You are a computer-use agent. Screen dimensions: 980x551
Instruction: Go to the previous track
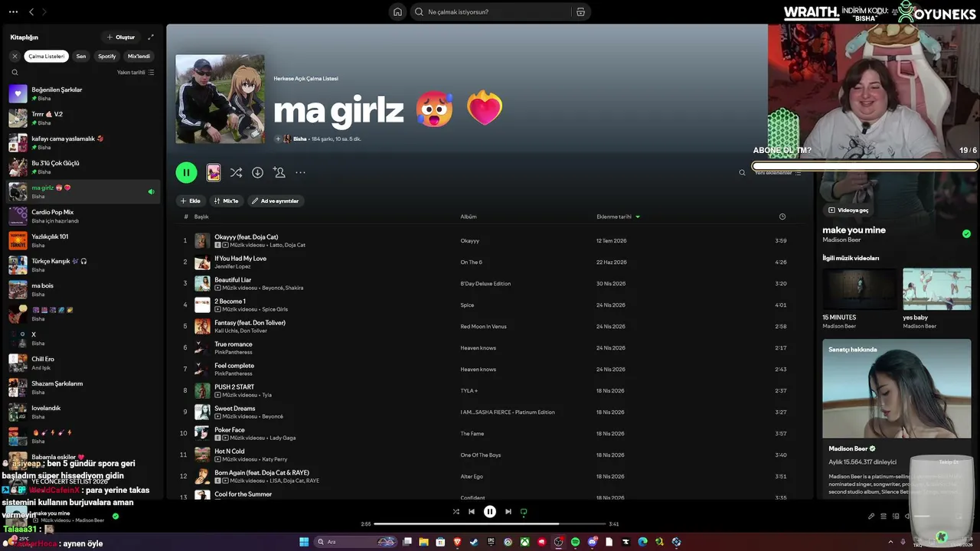click(472, 512)
